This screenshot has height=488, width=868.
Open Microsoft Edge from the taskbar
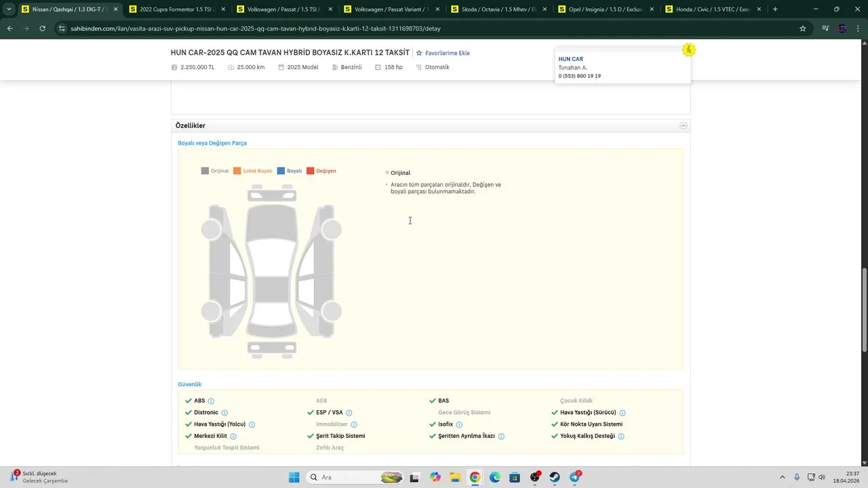click(x=495, y=477)
